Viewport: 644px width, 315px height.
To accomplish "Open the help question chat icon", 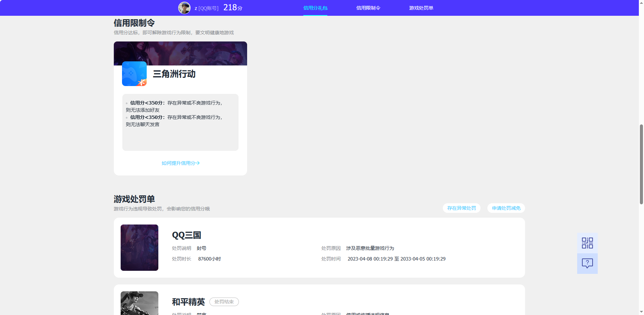I will [587, 263].
